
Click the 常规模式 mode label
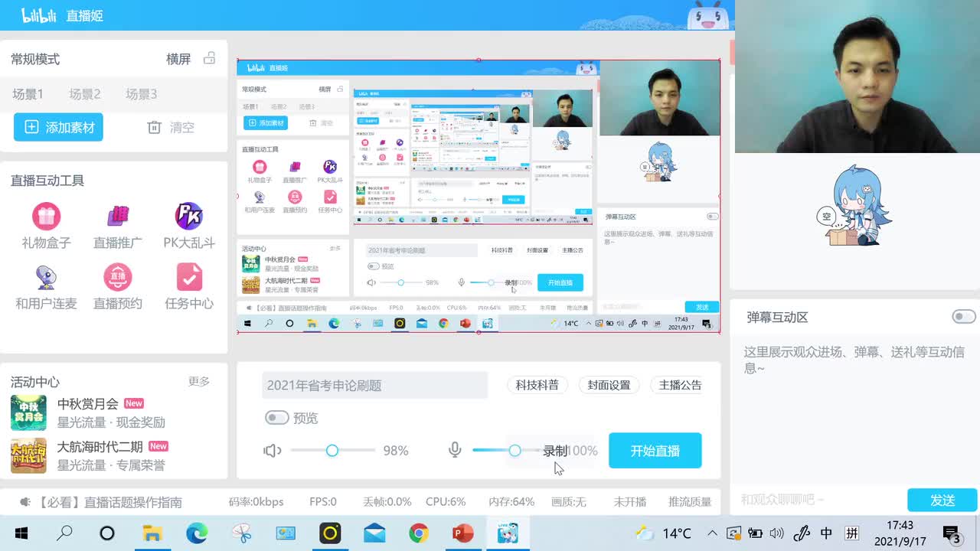pos(35,59)
